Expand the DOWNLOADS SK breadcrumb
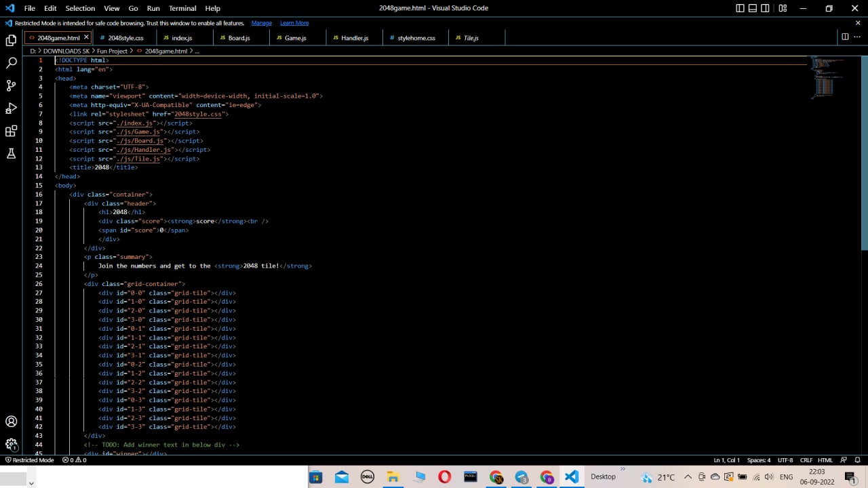The width and height of the screenshot is (868, 488). click(x=66, y=51)
